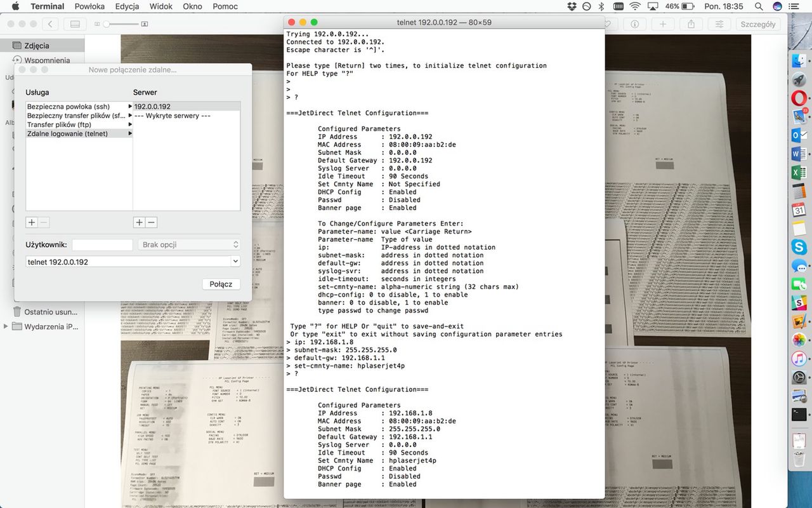Select Bezpieczna powłoka (ssh) service
Viewport: 812px width, 508px height.
[79, 107]
